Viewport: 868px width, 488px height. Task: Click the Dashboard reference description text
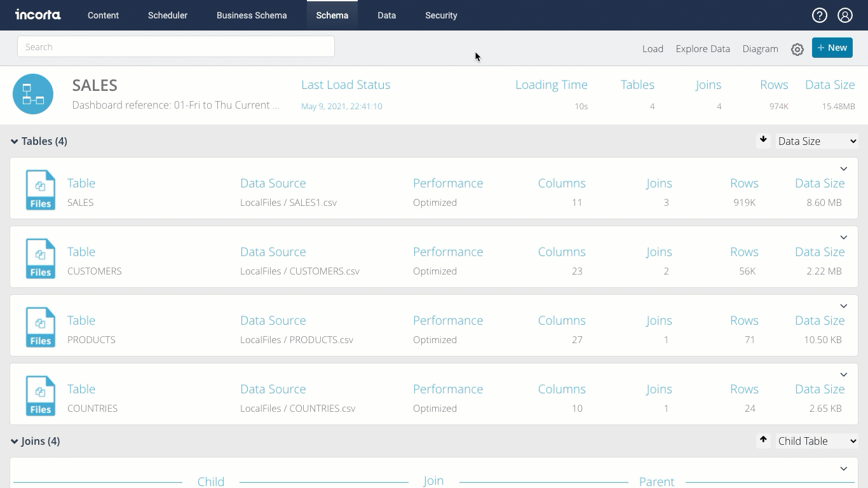(x=176, y=105)
